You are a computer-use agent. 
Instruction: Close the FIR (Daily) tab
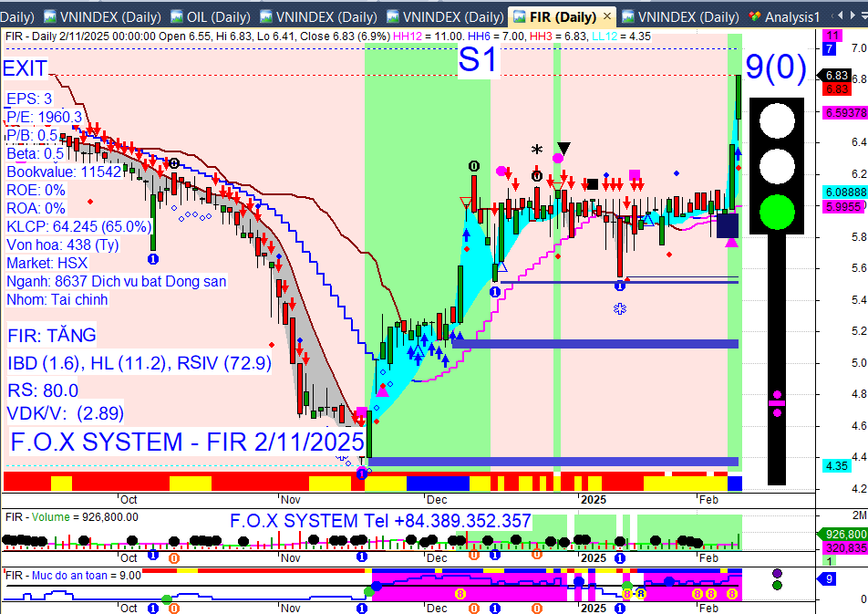coord(607,16)
